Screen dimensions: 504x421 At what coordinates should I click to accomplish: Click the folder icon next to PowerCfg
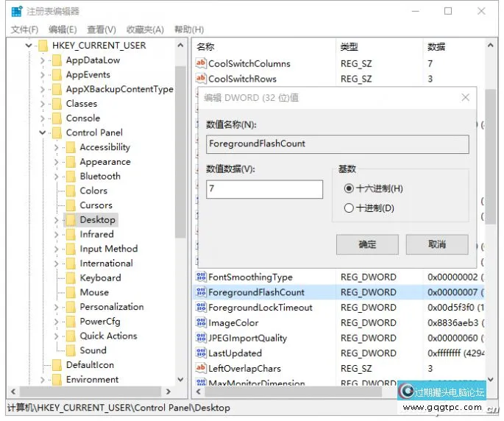[70, 322]
